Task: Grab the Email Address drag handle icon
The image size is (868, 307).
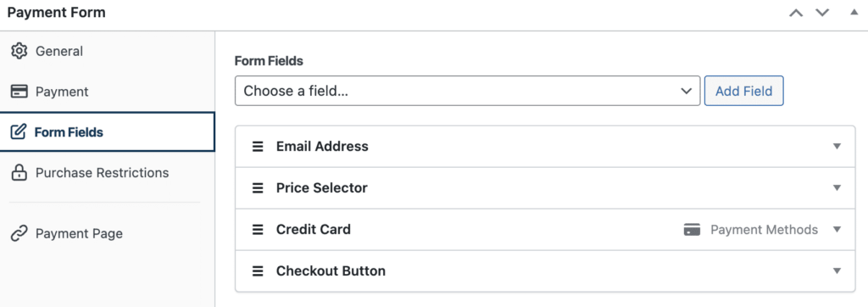Action: 258,147
